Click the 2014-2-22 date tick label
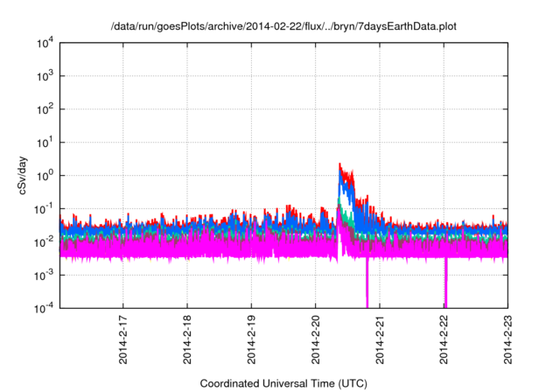 click(x=444, y=339)
